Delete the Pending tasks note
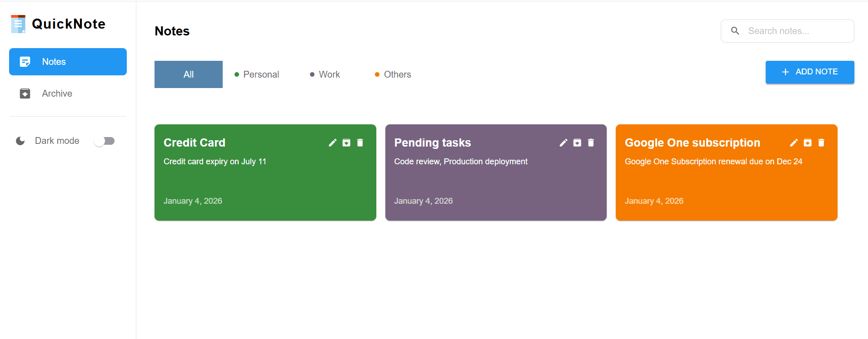Viewport: 868px width, 339px height. (591, 143)
